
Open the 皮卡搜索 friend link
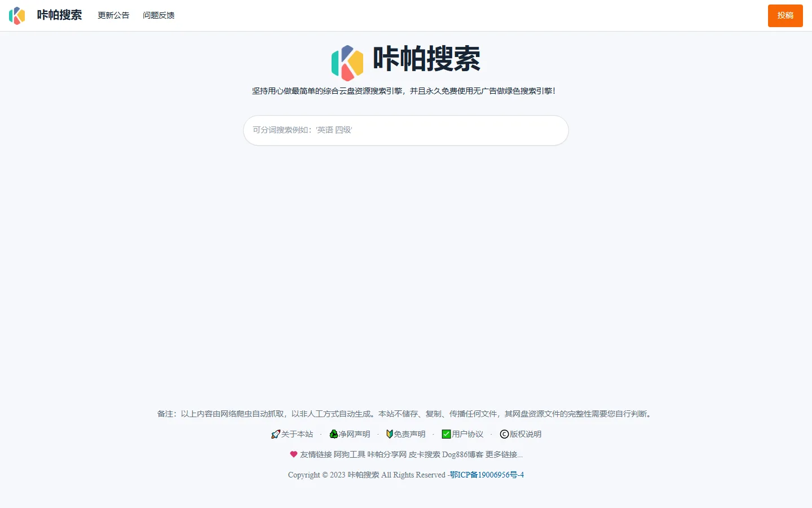point(425,454)
